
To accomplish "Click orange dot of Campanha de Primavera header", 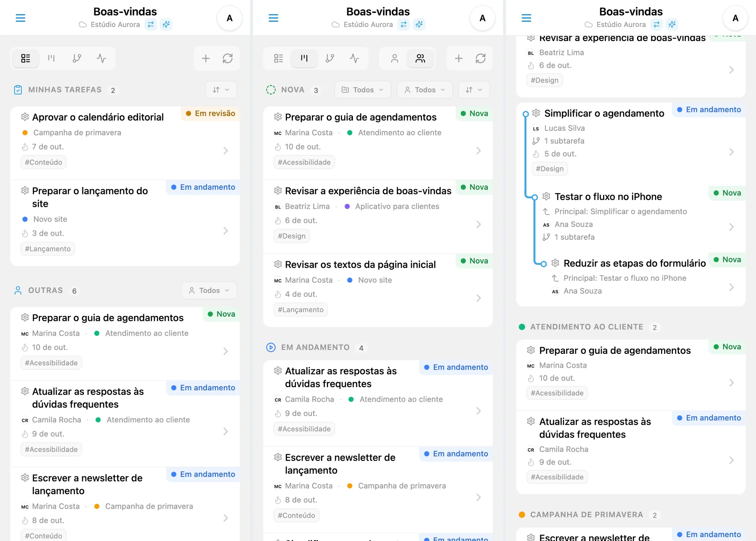I will (x=522, y=515).
